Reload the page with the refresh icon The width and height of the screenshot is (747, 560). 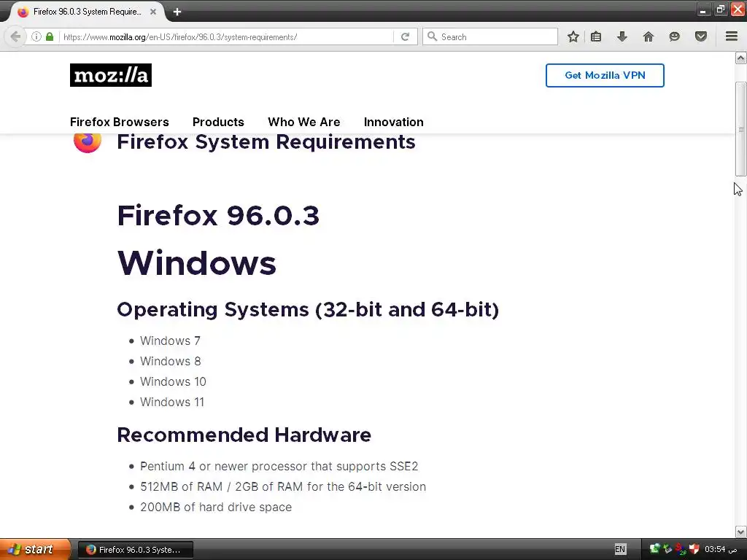click(x=405, y=36)
